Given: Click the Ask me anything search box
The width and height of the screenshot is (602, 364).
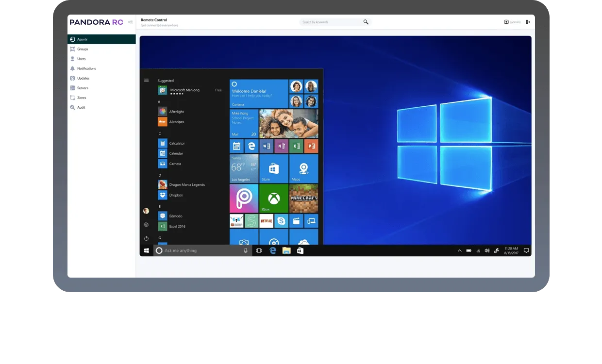Looking at the screenshot, I should (x=203, y=250).
